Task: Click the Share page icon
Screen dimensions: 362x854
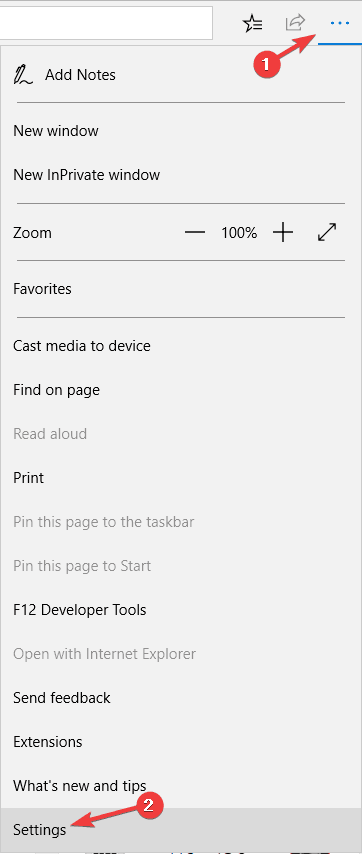Action: 295,23
